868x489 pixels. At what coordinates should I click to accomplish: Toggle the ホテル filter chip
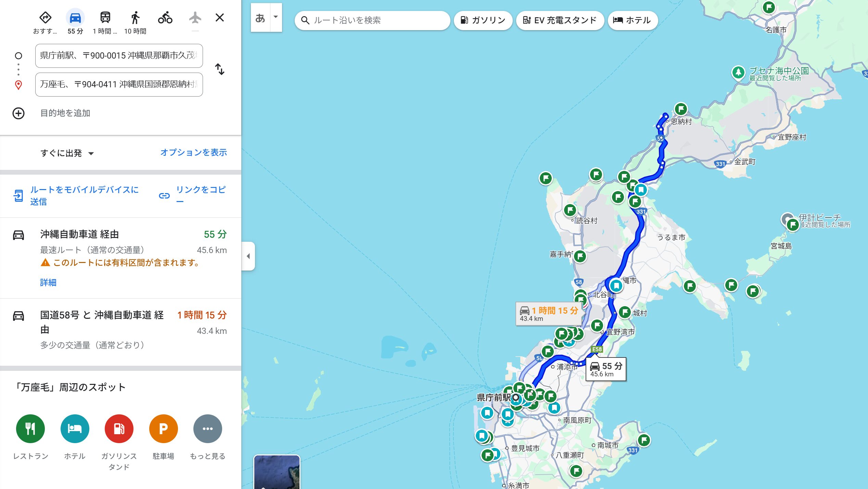tap(633, 20)
